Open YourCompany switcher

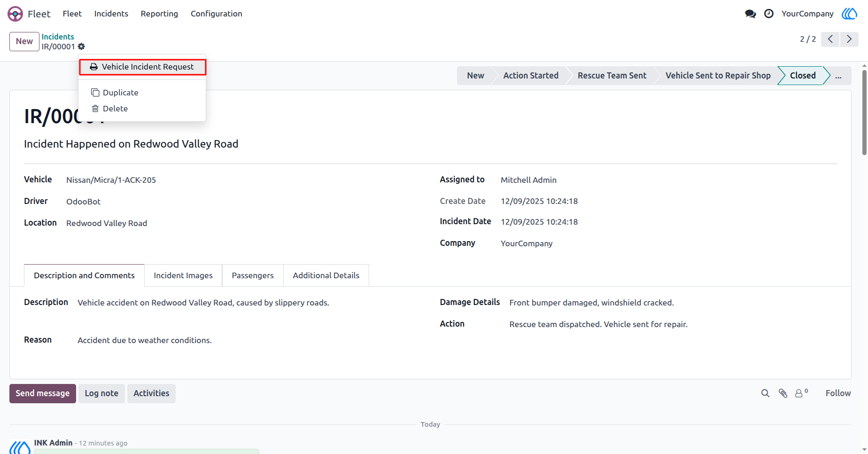[807, 14]
